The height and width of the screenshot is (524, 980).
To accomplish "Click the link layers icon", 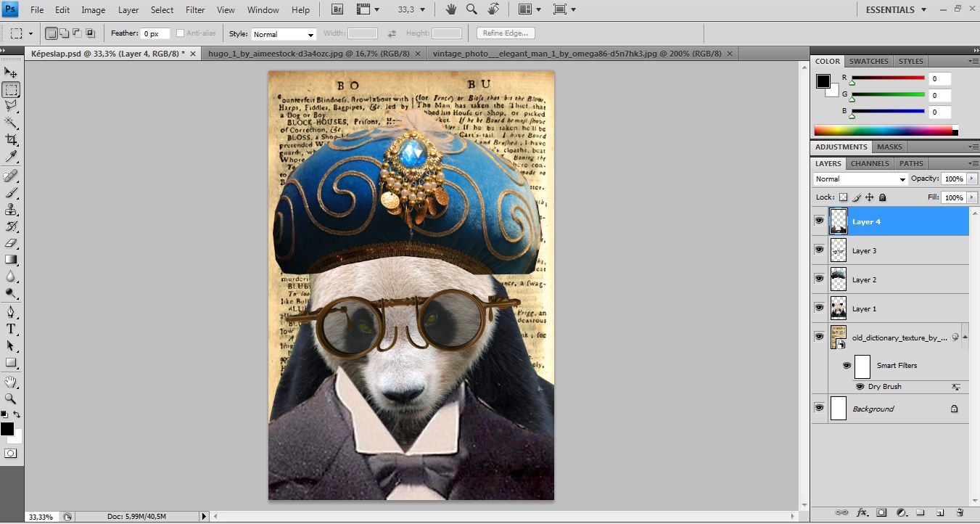I will click(x=842, y=512).
